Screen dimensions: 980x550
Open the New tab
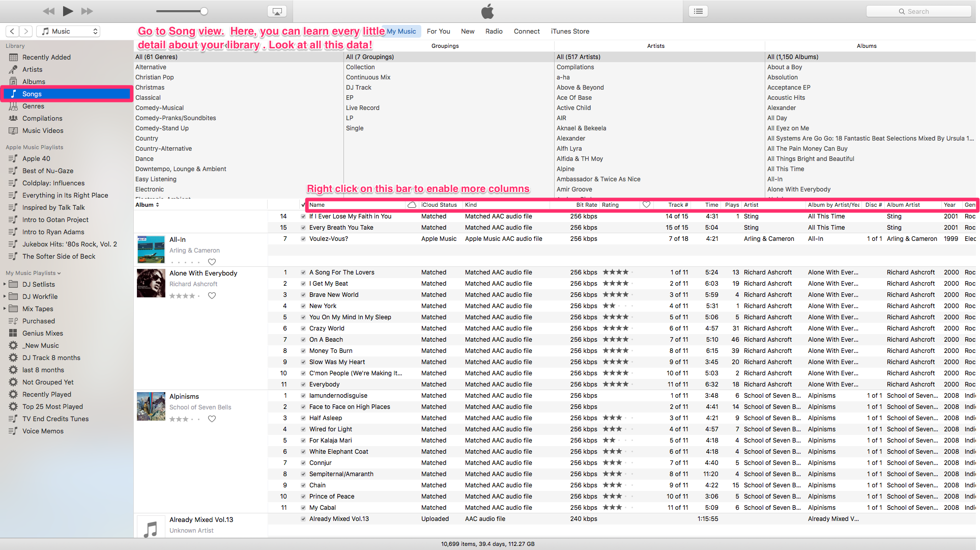click(x=468, y=32)
